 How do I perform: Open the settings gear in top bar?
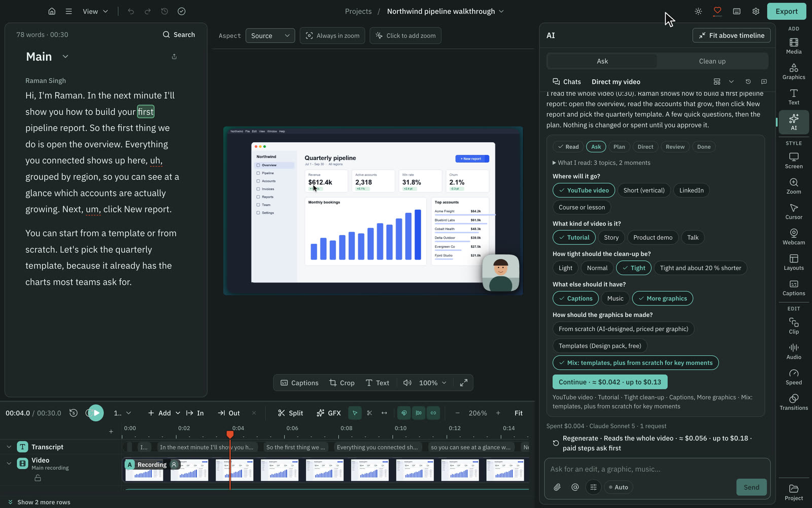click(x=756, y=11)
